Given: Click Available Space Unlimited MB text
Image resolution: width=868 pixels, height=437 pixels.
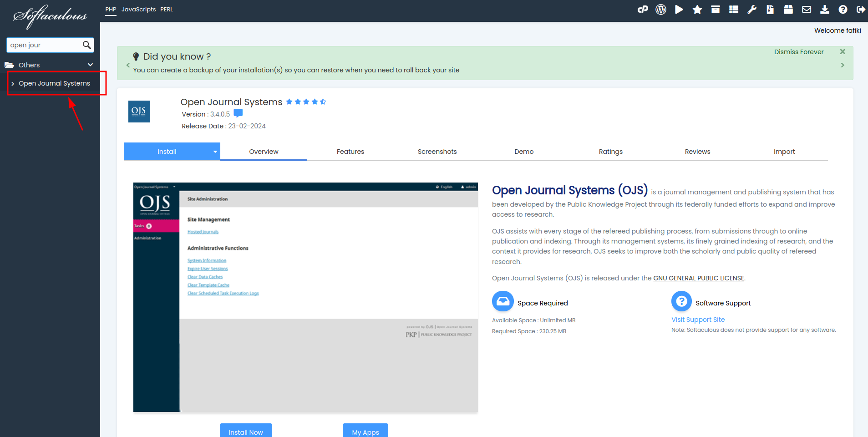Looking at the screenshot, I should (x=533, y=320).
